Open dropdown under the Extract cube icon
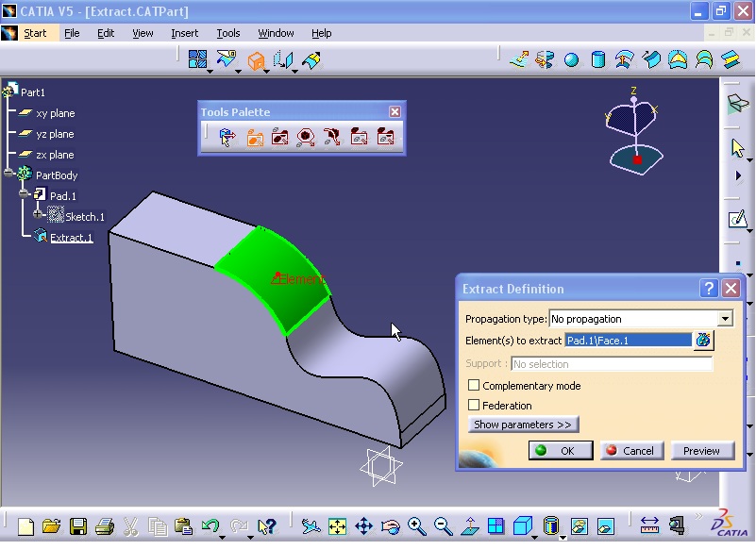Screen dimensions: 756x550 (x=266, y=71)
